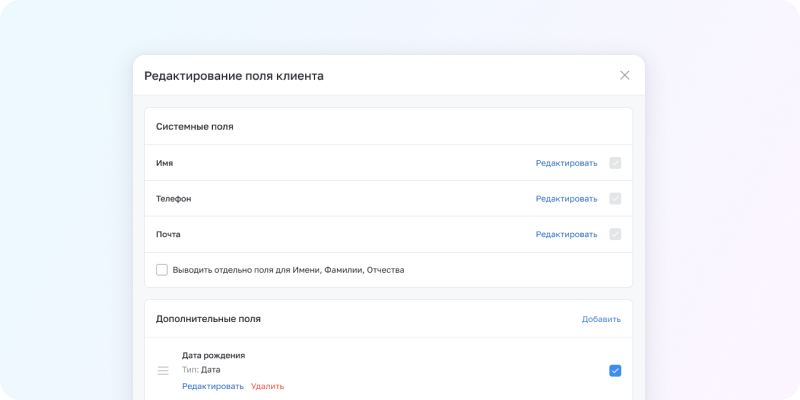Click the Дополнительные поля section header

click(208, 319)
